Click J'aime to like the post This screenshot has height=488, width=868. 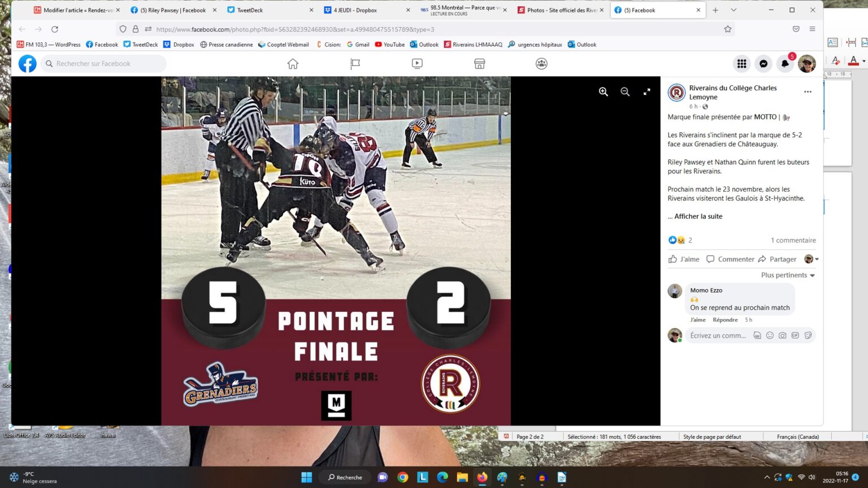coord(684,259)
